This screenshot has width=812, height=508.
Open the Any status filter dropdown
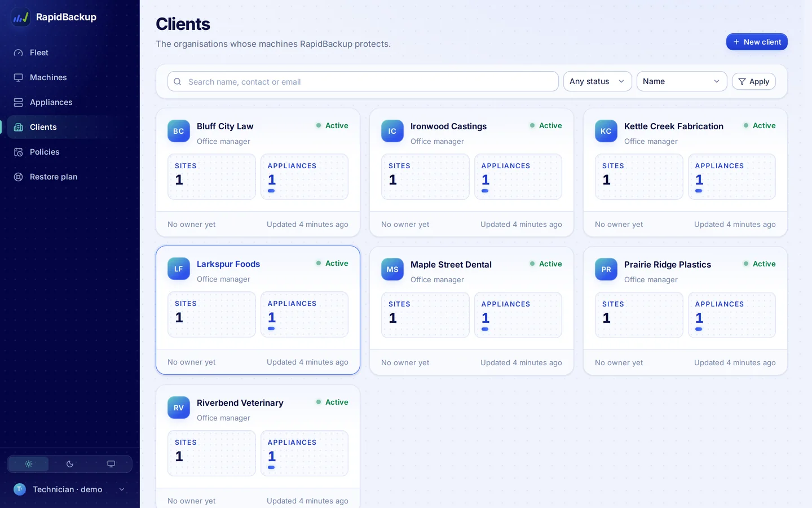click(x=598, y=81)
